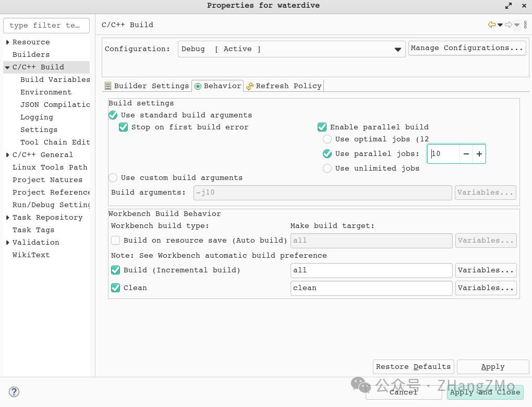Click the Builder Settings tab icon
Viewport: 532px width, 407px height.
[108, 86]
